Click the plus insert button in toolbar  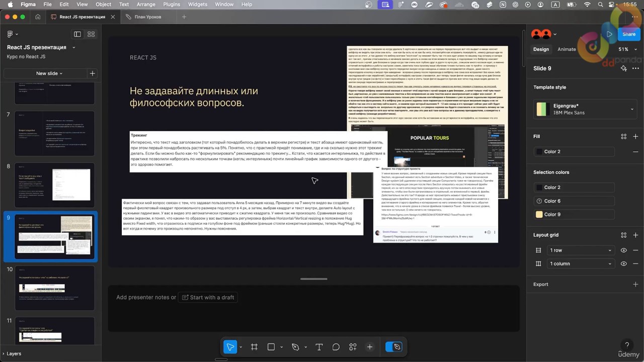[x=370, y=347]
